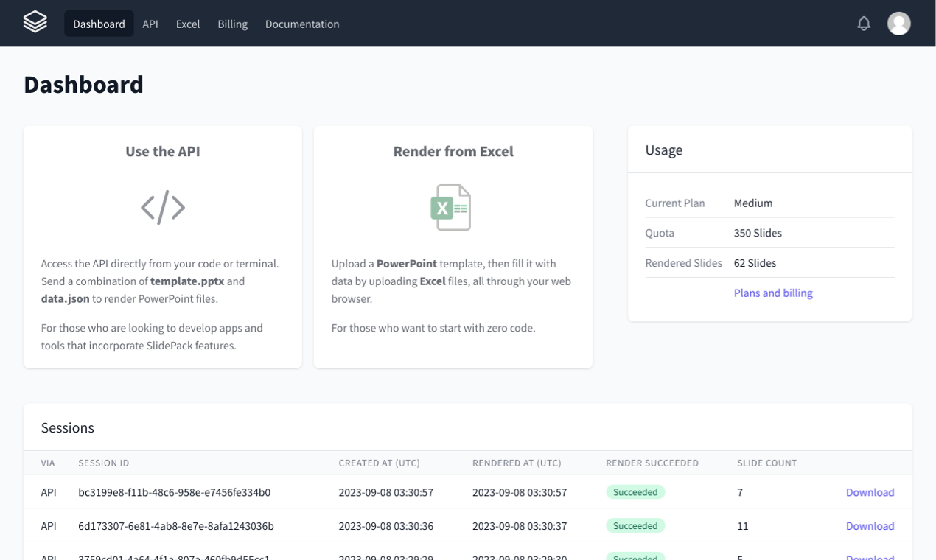
Task: Click the CREATED AT (UTC) column header
Action: [x=380, y=463]
